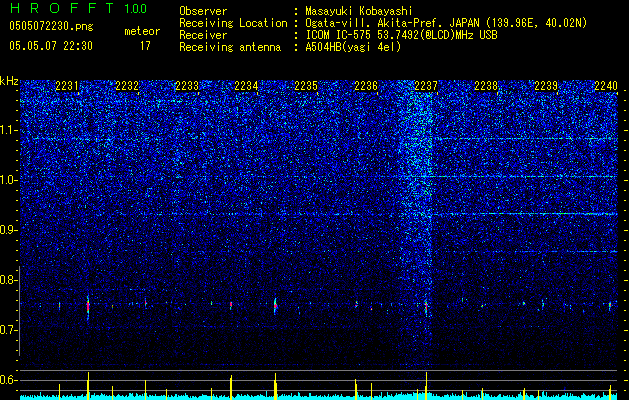The image size is (629, 400).
Task: Click the 0.7 frequency axis label
Action: (x=9, y=330)
